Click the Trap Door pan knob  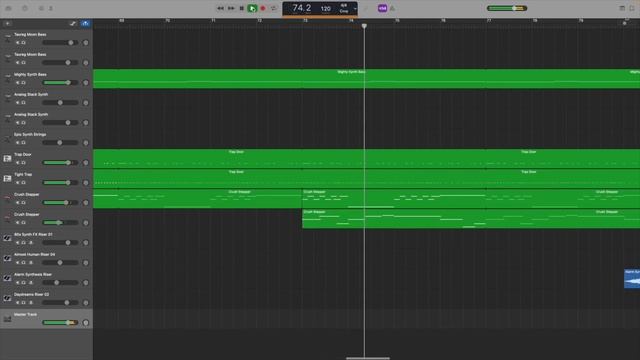coord(86,162)
